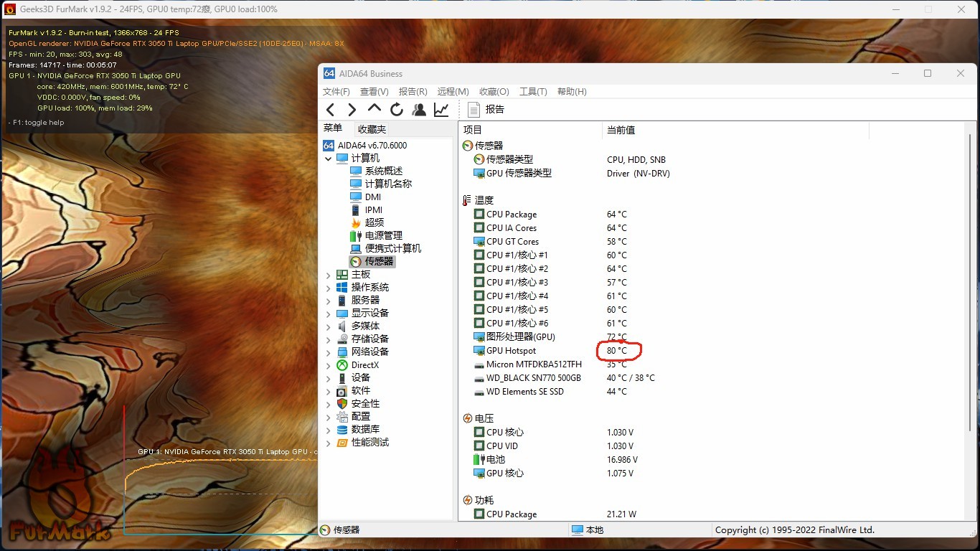Select the IPMI tree entry

click(x=366, y=209)
